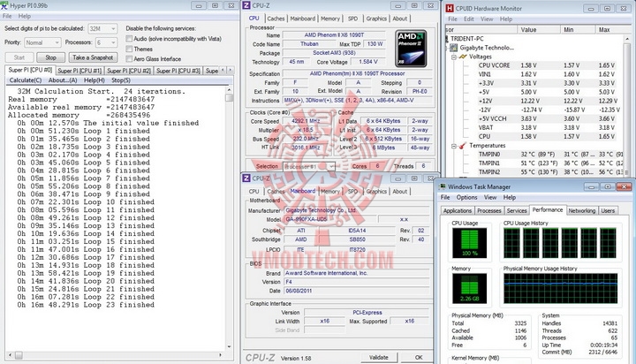Image resolution: width=636 pixels, height=364 pixels.
Task: Open the Processor #1 Selection dropdown in CPU-Z
Action: coord(308,166)
